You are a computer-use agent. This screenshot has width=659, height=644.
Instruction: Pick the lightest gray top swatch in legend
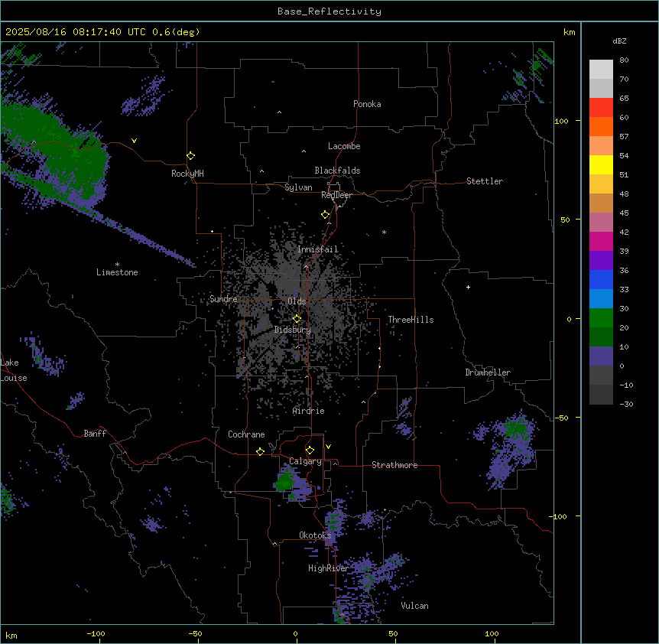coord(601,70)
